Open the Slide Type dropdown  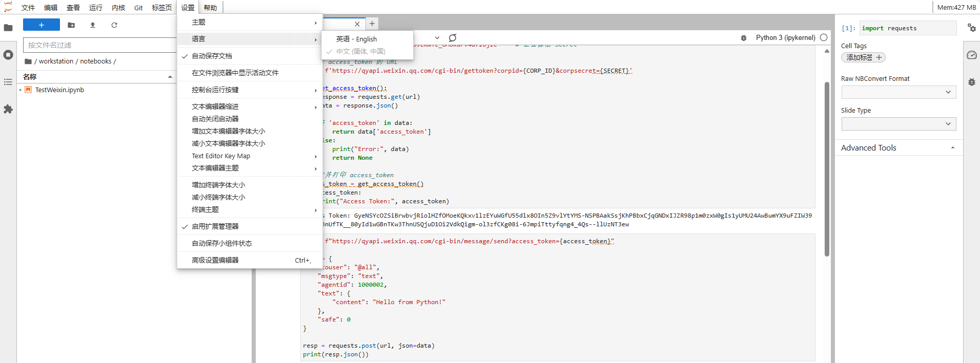899,124
